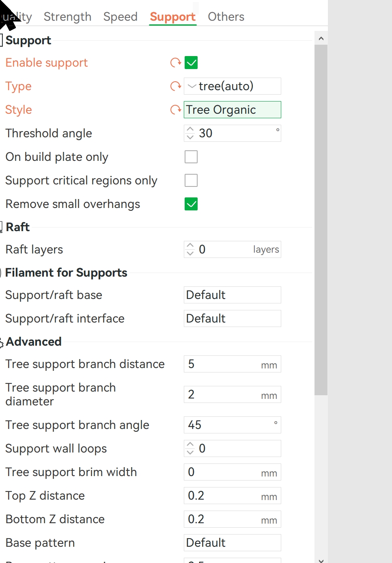Decrease Support wall loops with the down arrow

tap(190, 453)
